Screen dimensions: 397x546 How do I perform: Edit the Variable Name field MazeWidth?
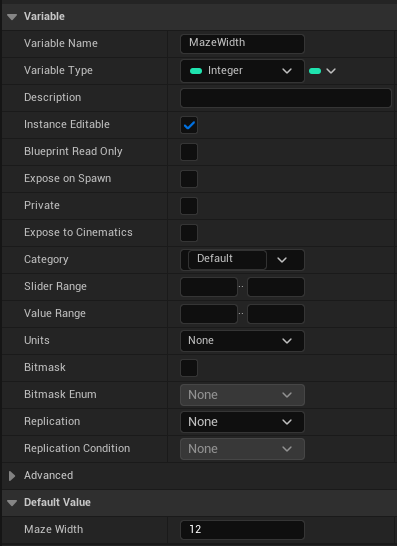(x=242, y=44)
